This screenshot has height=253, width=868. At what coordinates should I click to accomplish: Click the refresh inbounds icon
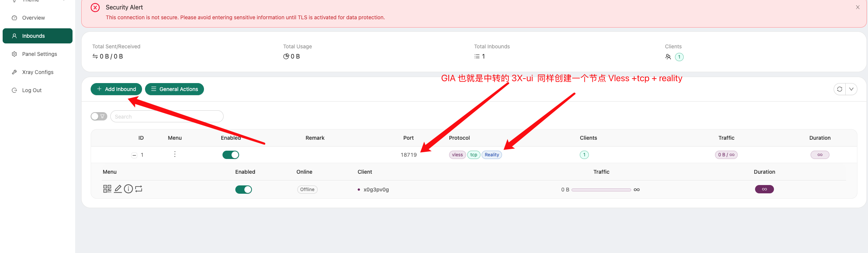[839, 89]
